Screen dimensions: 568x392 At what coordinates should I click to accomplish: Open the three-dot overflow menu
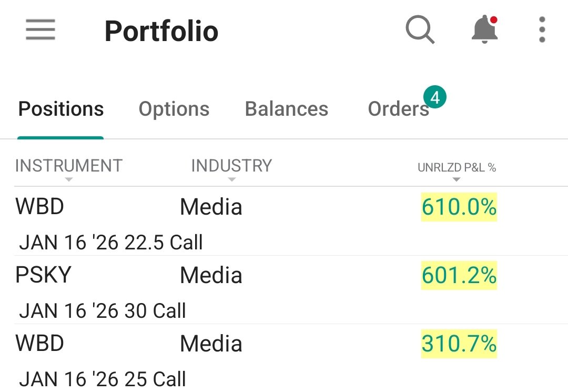click(542, 29)
